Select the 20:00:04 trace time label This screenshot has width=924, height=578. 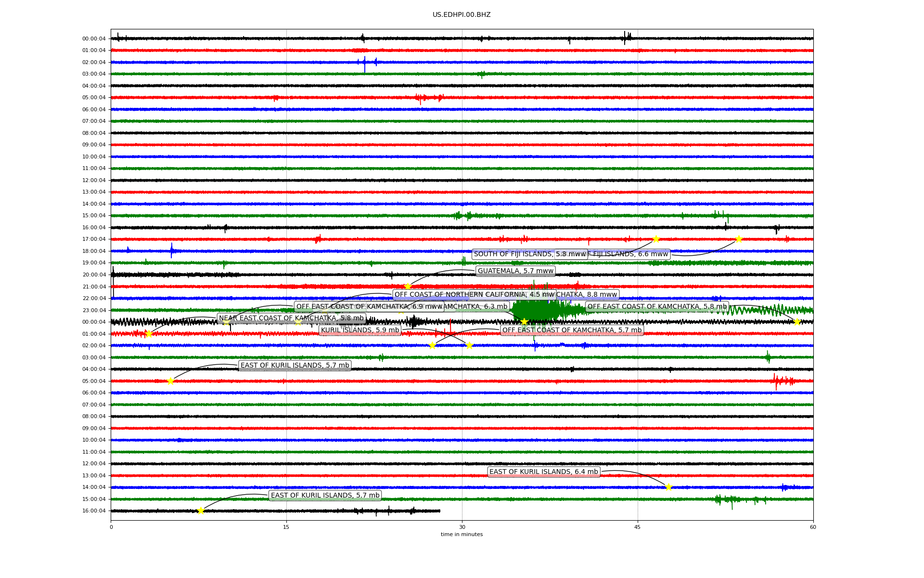pos(94,275)
